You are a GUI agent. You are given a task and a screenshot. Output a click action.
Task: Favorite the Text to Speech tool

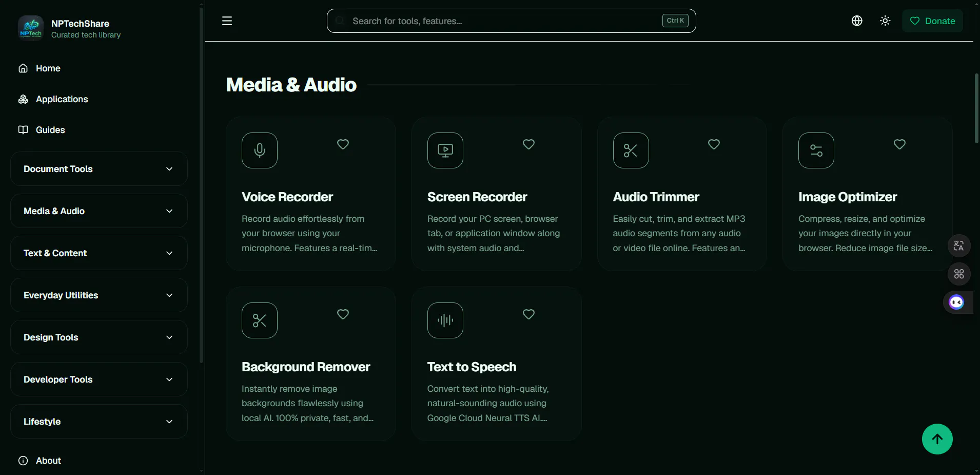[528, 314]
